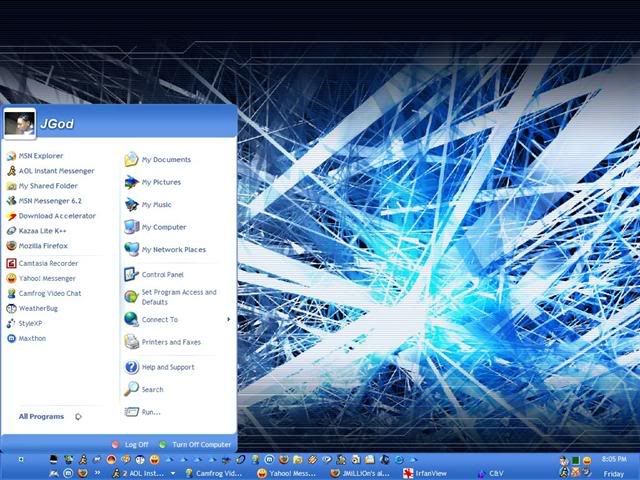Start Download Accelerator from the Start menu

pyautogui.click(x=51, y=216)
